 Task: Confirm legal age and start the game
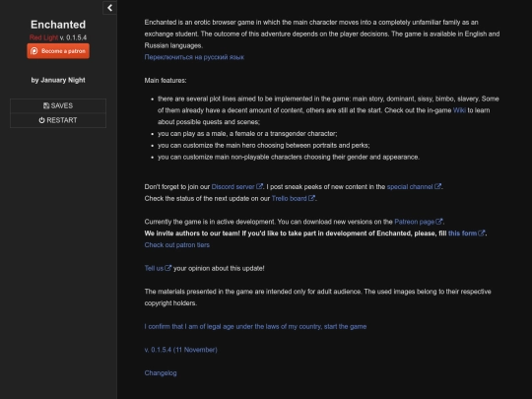(x=255, y=326)
